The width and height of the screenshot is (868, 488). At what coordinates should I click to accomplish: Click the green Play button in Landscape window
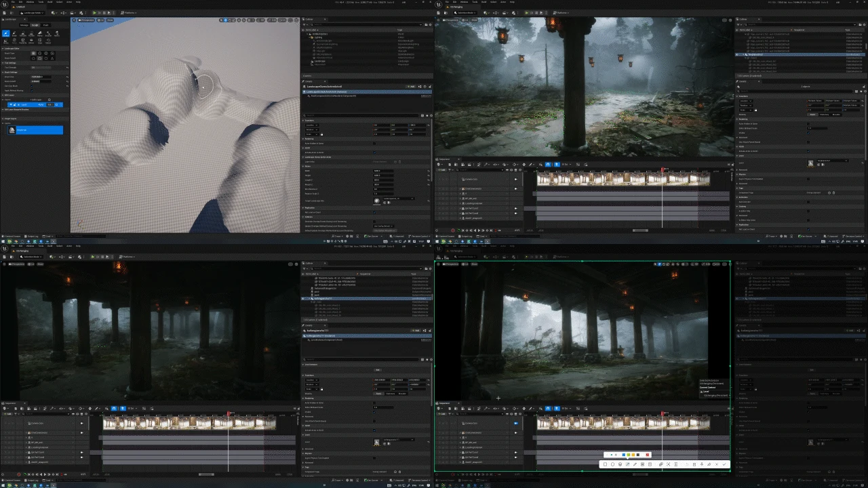coord(94,12)
